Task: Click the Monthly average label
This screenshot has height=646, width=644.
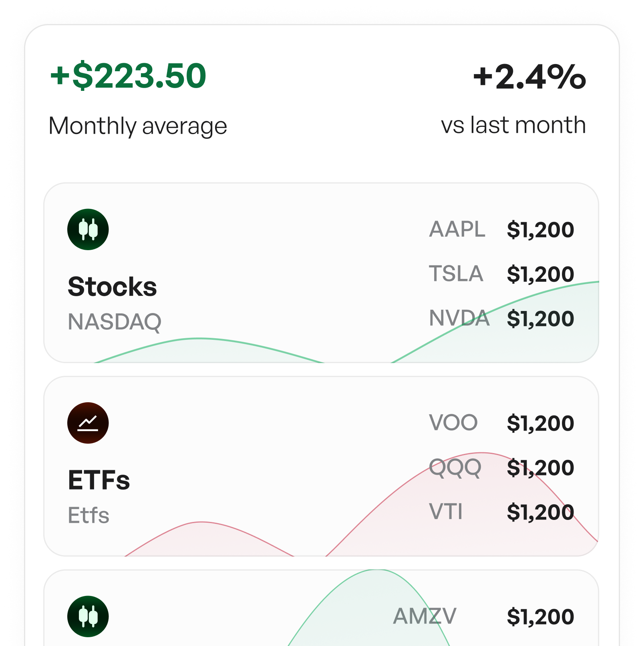Action: tap(138, 126)
